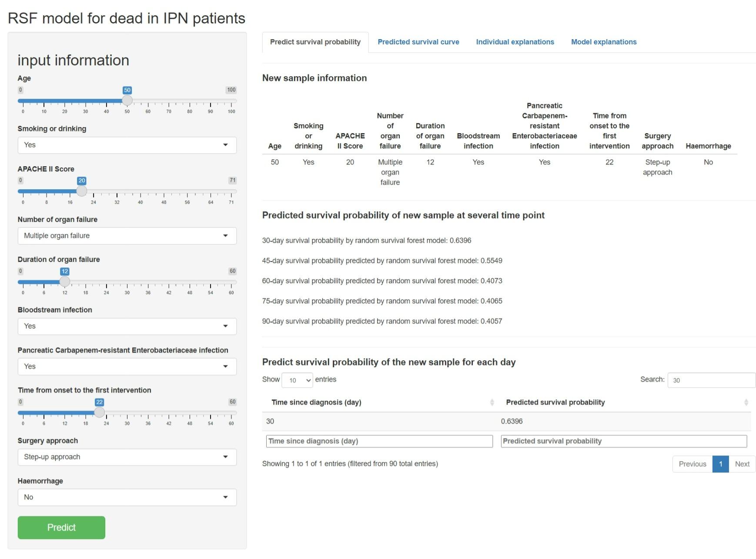The height and width of the screenshot is (559, 756).
Task: Click the green Predict button
Action: click(x=61, y=527)
